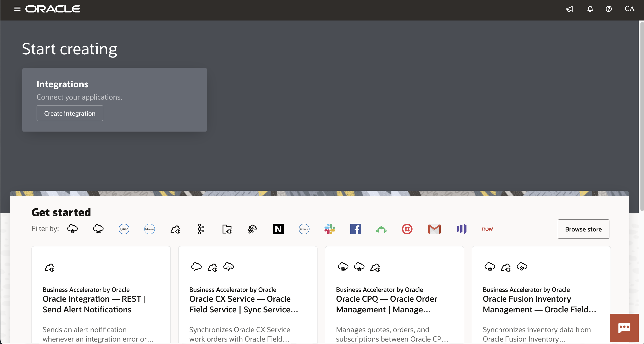
Task: Filter by Facebook icon
Action: (355, 229)
